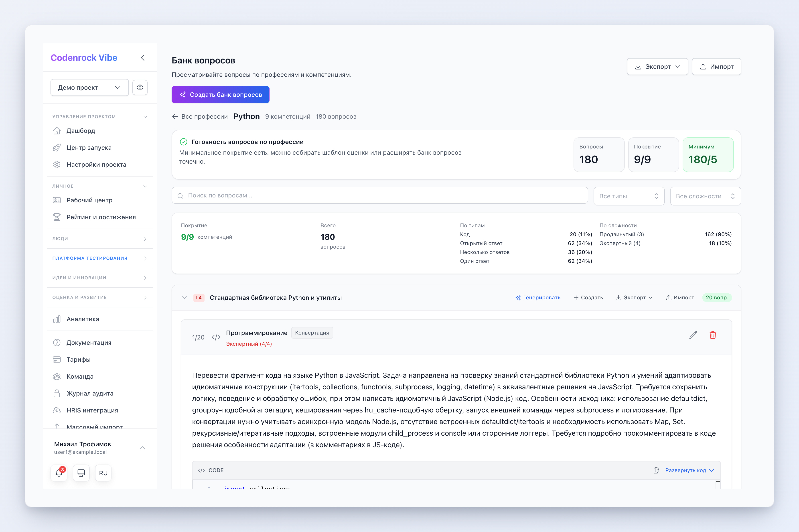Expand the Платформа тестирования section
799x532 pixels.
click(x=100, y=258)
